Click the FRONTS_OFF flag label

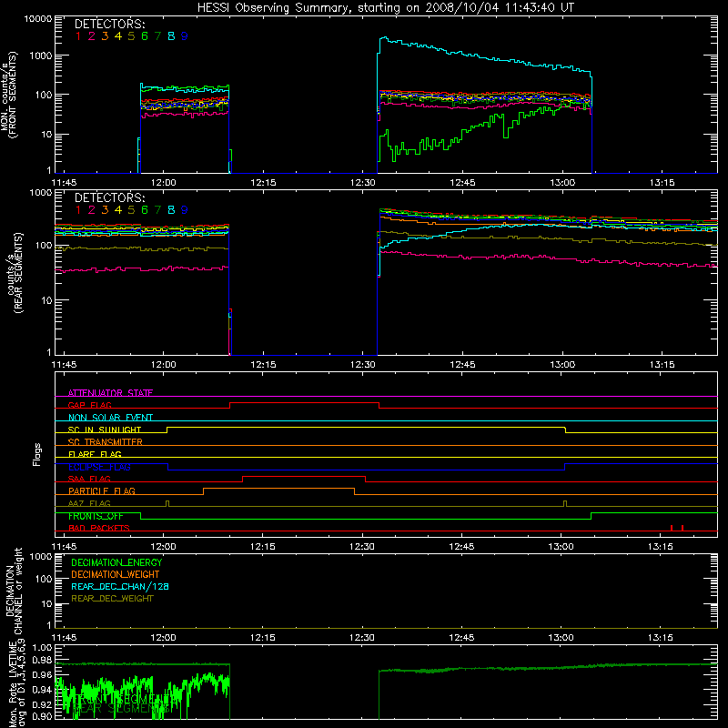(x=96, y=516)
